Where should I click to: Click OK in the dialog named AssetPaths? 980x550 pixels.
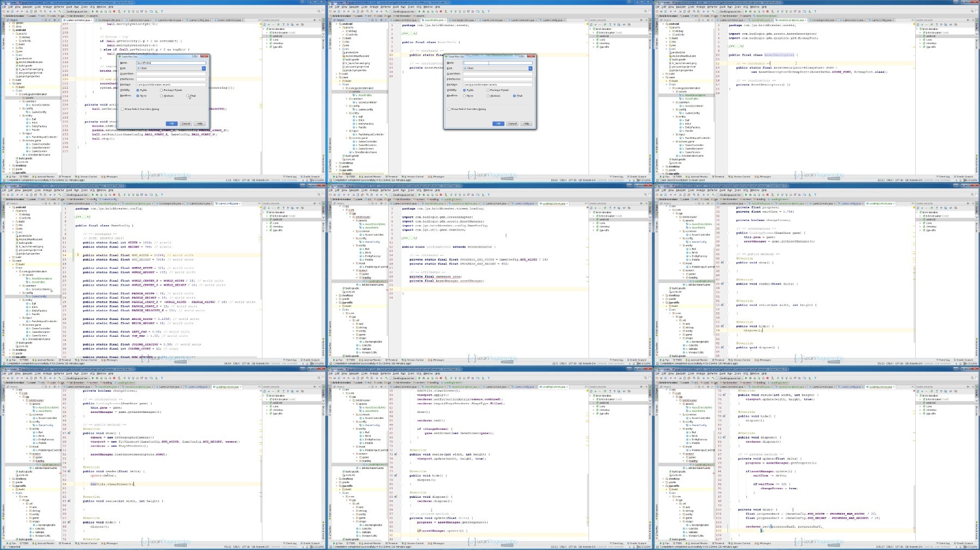pyautogui.click(x=171, y=123)
